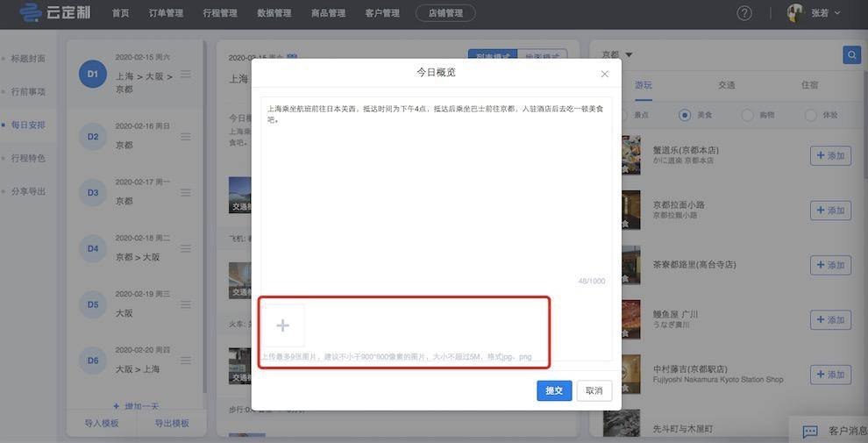Go to 分享导出 sidebar section
The image size is (868, 443).
tap(28, 191)
